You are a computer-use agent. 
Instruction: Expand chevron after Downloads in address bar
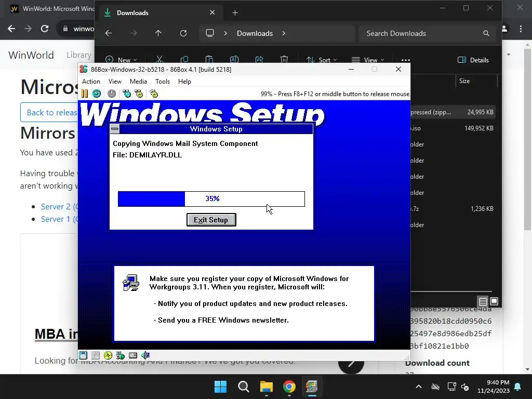coord(284,33)
